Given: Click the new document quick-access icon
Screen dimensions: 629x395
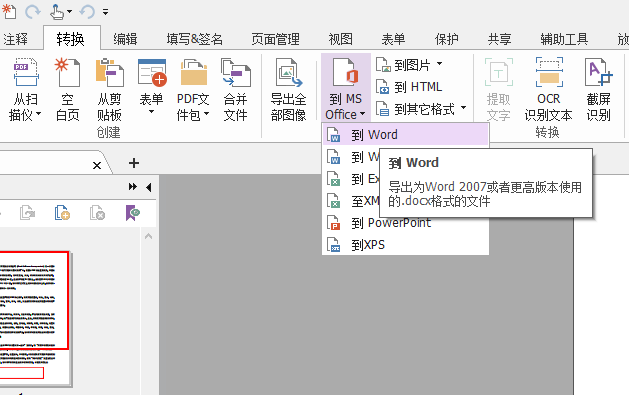Looking at the screenshot, I should pyautogui.click(x=9, y=11).
